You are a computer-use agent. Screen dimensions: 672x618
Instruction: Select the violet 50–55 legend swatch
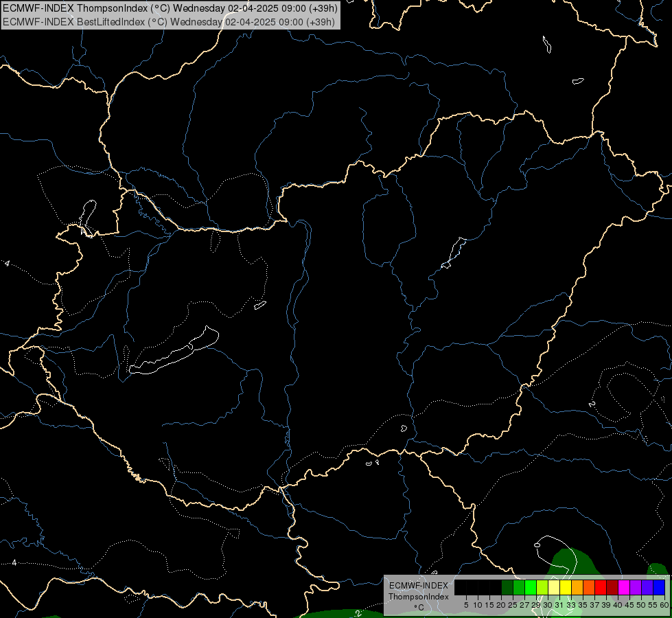click(647, 587)
